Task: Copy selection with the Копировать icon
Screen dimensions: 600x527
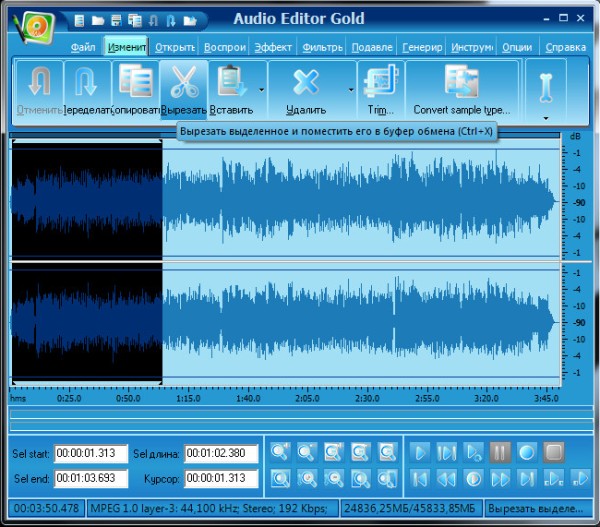Action: 136,83
